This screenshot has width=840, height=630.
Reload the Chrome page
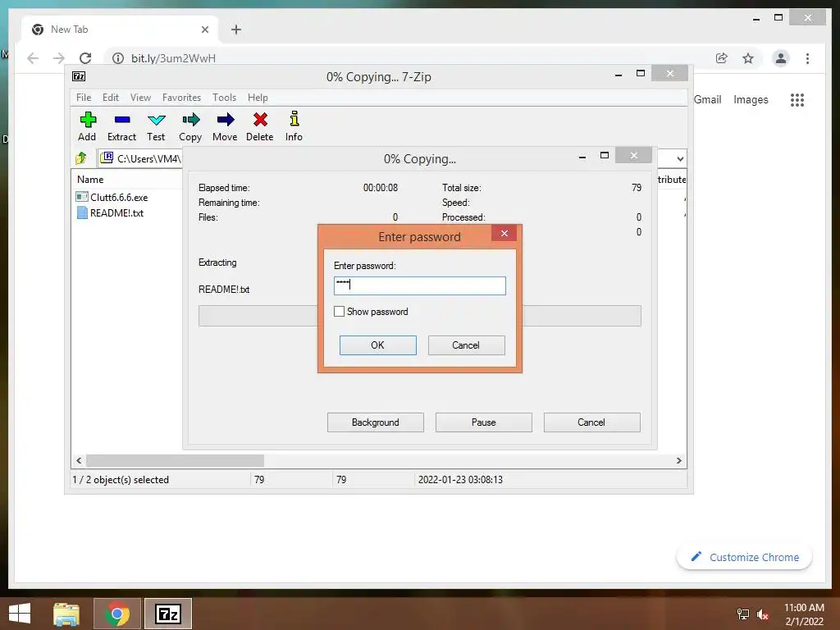click(85, 58)
